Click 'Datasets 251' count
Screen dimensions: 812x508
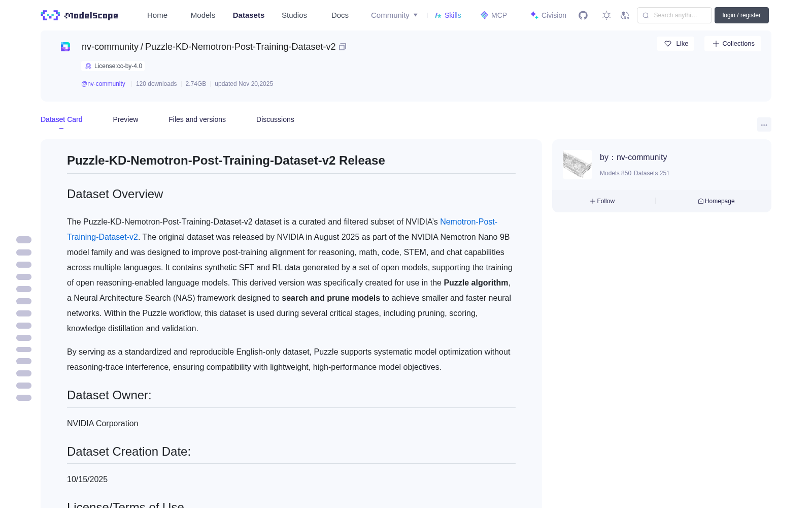[x=652, y=173]
